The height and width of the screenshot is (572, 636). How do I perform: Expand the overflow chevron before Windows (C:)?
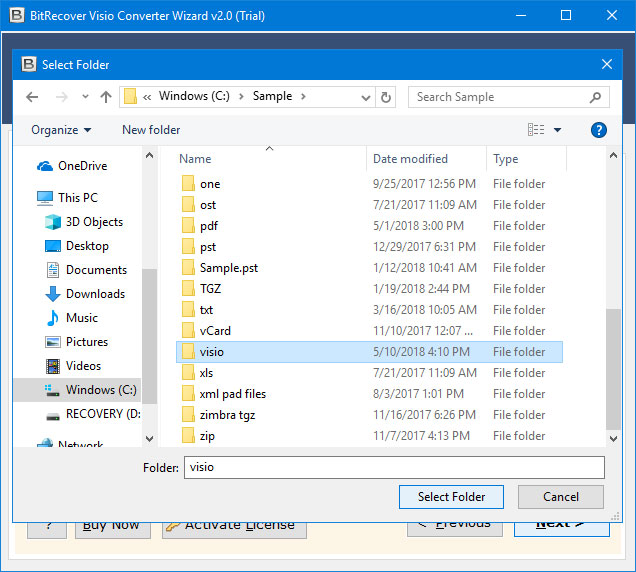tap(147, 97)
